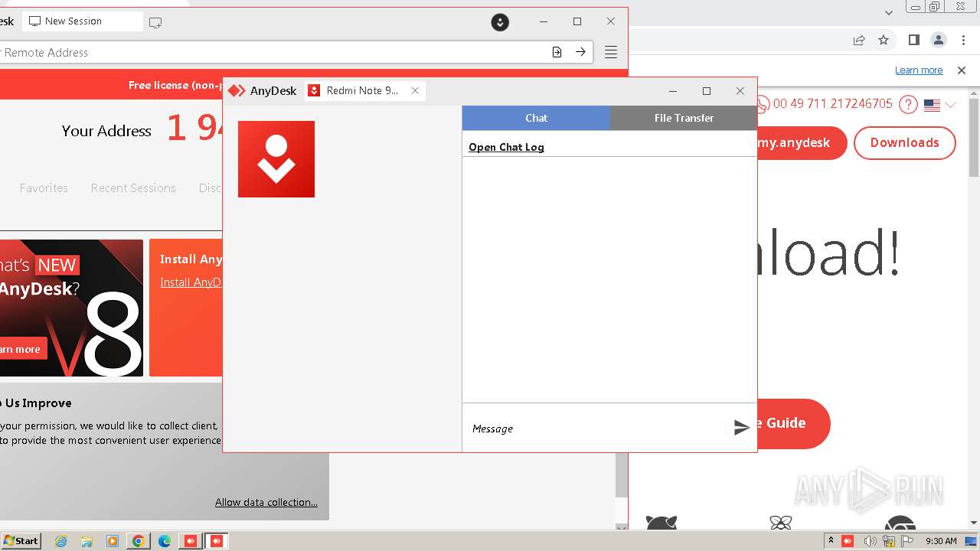Click Allow data collection link

[266, 502]
